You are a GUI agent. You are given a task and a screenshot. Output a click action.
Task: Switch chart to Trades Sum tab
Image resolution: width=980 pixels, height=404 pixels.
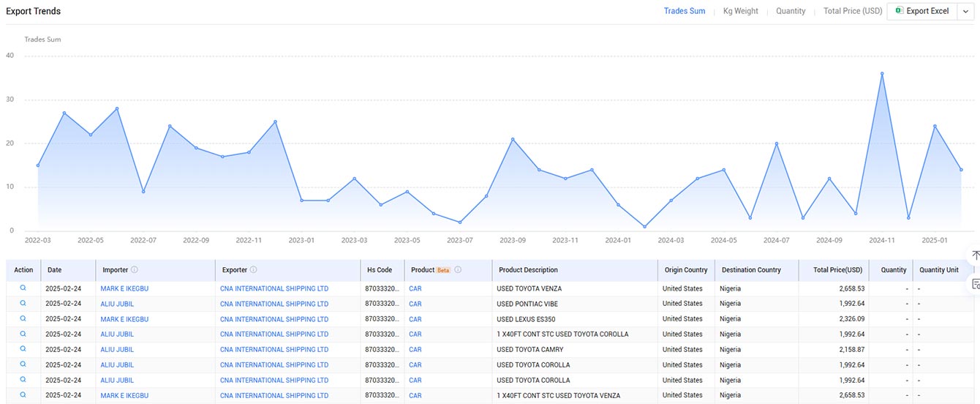[685, 11]
